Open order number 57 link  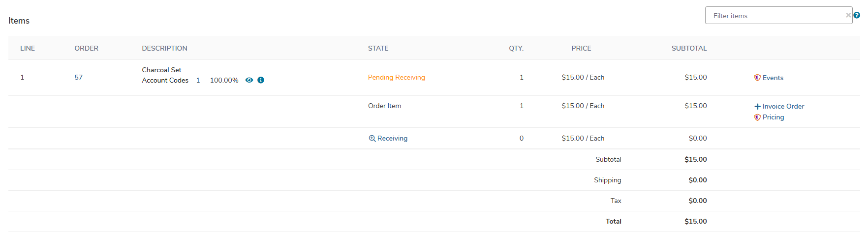(x=79, y=77)
